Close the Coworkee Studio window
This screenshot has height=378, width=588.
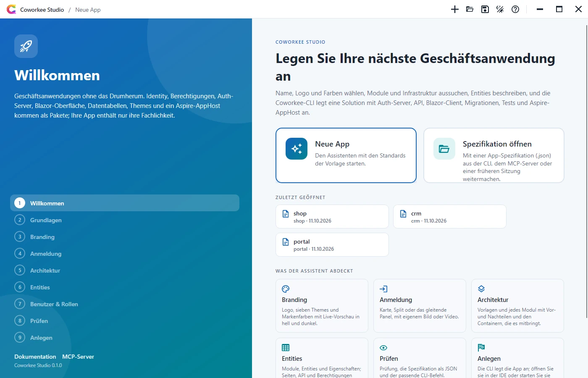578,9
